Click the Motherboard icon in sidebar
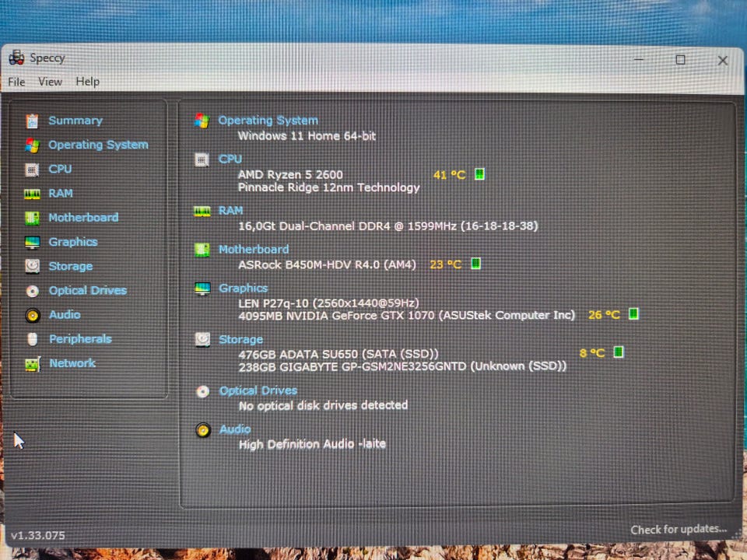Screen dimensions: 747x560 [x=32, y=218]
